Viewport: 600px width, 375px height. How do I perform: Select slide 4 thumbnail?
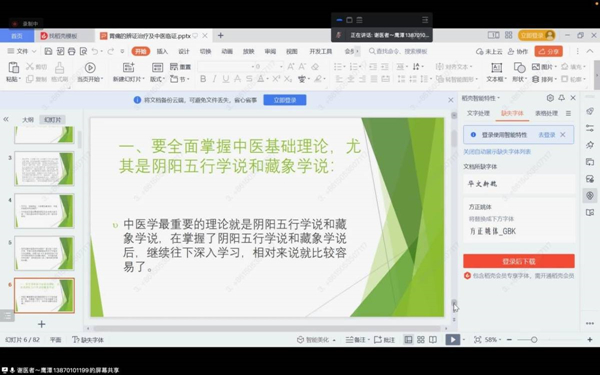coord(44,211)
